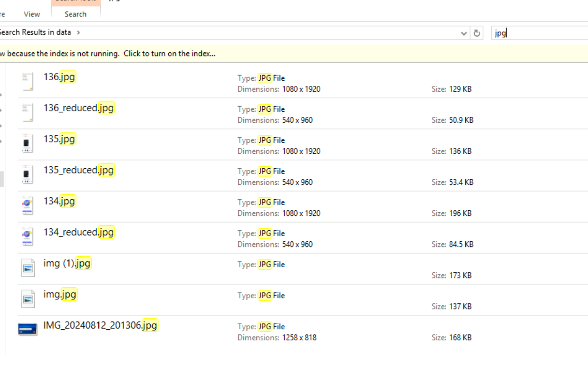The width and height of the screenshot is (588, 366).
Task: Open the address bar history dropdown
Action: coord(464,33)
